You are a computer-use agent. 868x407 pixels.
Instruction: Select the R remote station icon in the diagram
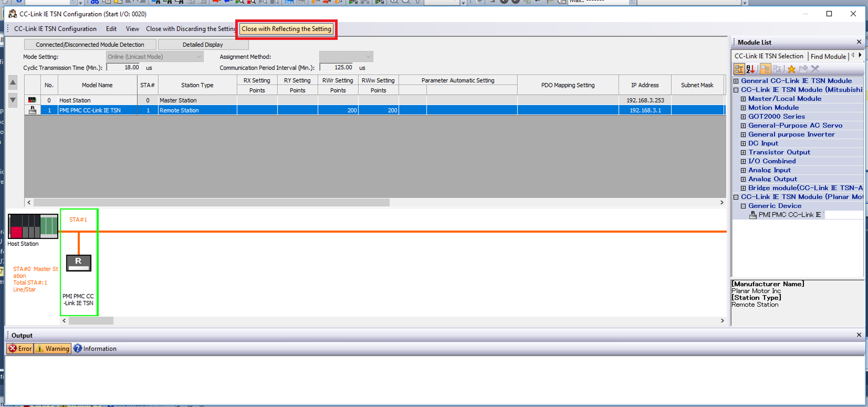point(79,263)
